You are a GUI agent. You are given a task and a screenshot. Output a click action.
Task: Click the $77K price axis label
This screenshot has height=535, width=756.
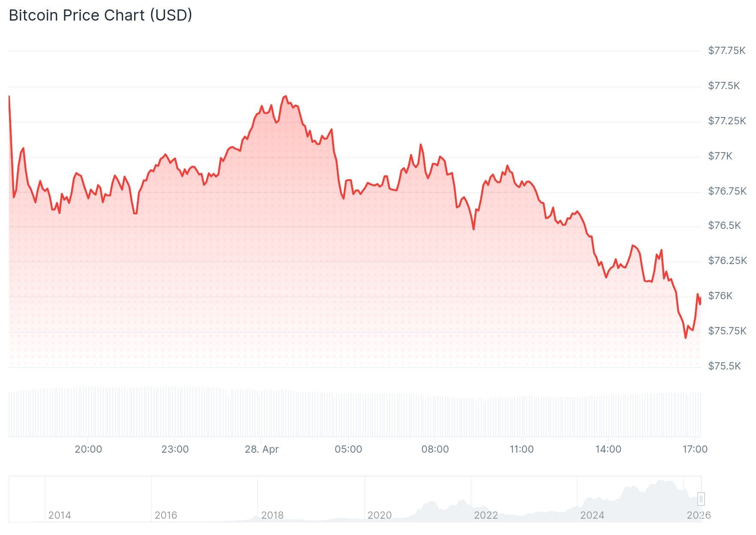pos(720,156)
